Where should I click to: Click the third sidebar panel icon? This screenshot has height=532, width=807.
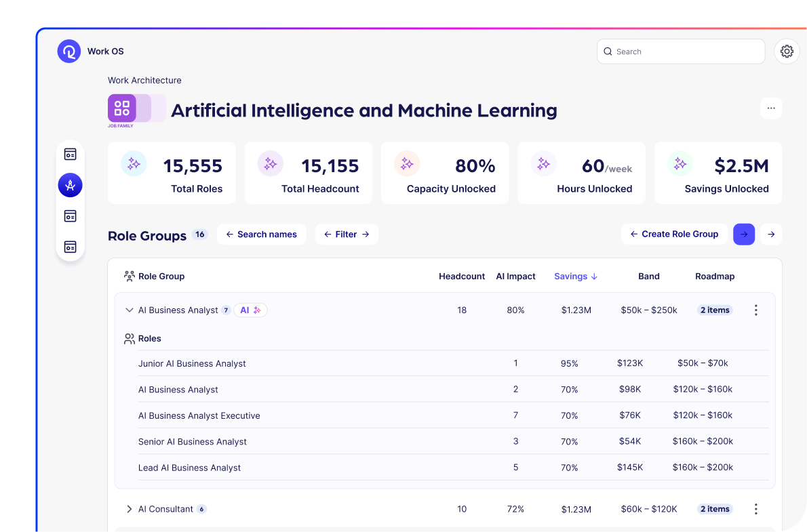[x=71, y=216]
